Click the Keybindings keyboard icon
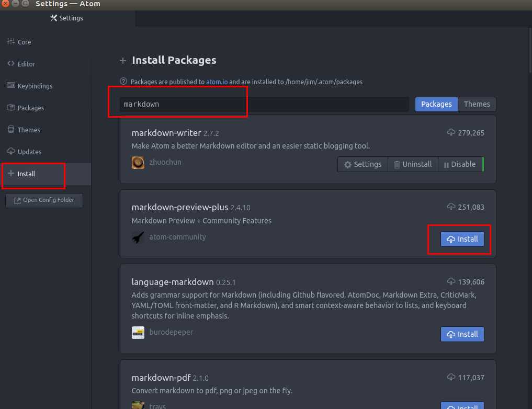Screen dimensions: 532x409 click(x=11, y=85)
